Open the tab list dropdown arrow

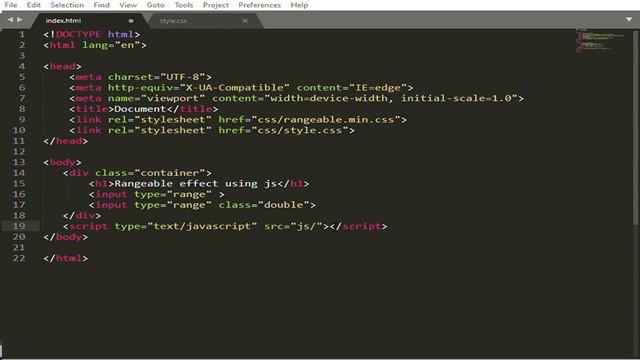coord(629,20)
